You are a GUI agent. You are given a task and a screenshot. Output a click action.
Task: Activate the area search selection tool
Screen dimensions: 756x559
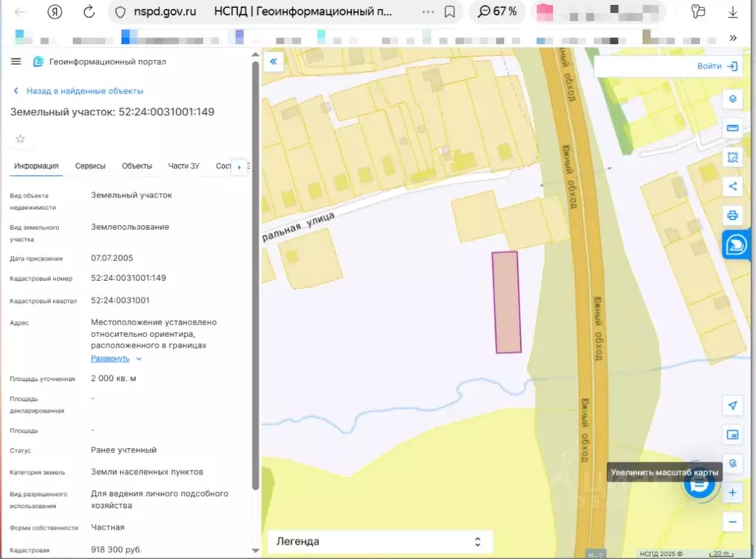732,157
